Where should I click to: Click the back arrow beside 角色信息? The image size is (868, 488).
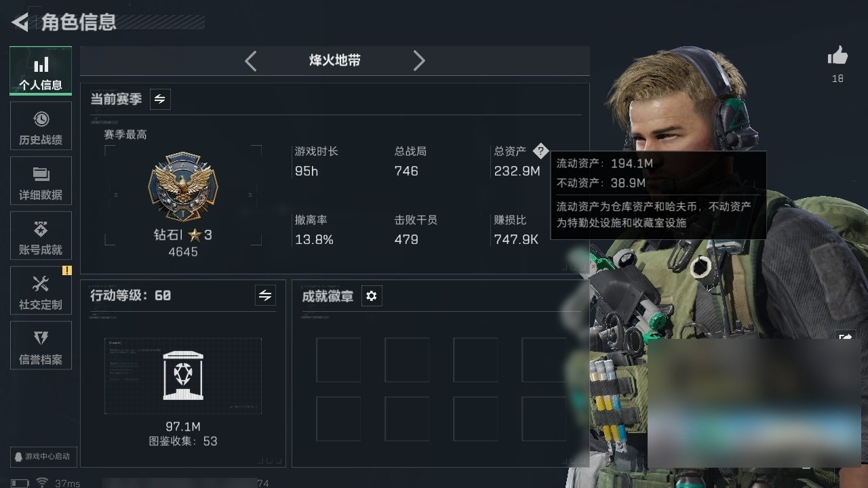[x=20, y=22]
